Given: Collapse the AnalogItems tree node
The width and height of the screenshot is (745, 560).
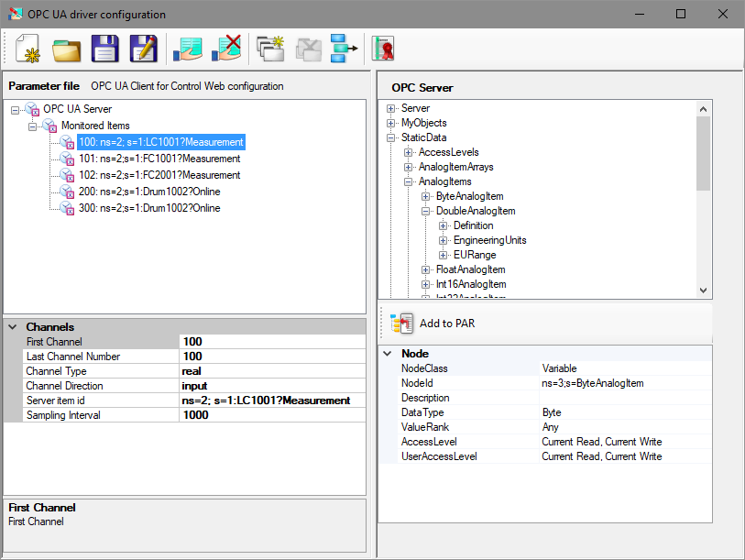Looking at the screenshot, I should pos(408,181).
